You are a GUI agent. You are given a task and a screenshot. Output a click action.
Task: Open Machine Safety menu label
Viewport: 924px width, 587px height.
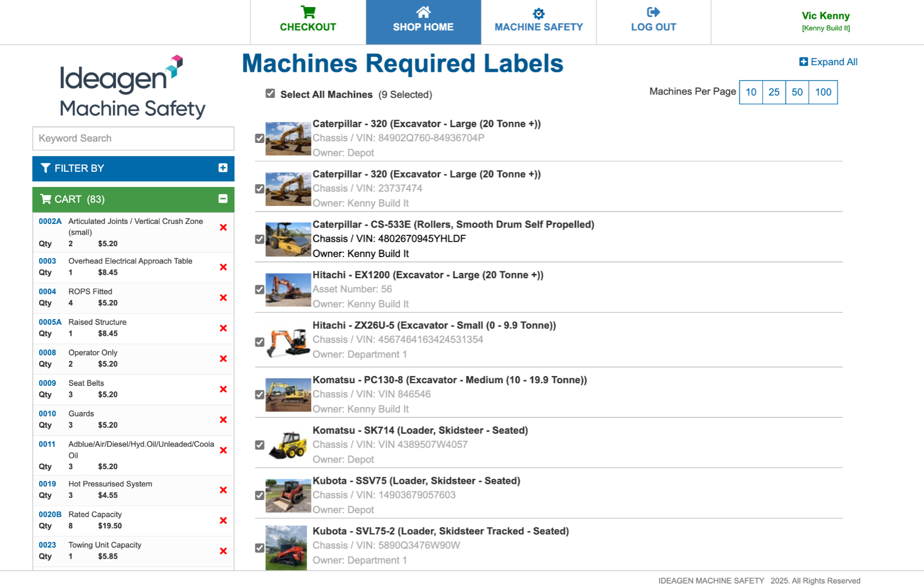point(538,27)
